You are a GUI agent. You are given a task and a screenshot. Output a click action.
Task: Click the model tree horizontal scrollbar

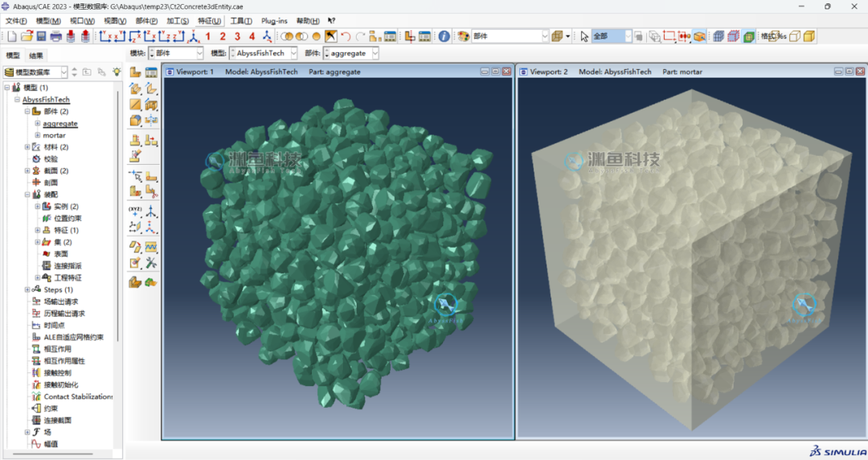tap(53, 454)
